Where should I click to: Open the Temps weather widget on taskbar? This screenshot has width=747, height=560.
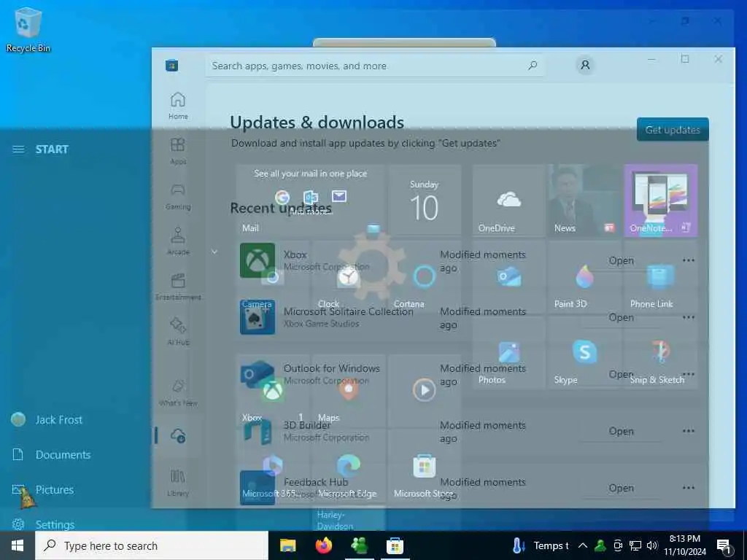click(541, 545)
